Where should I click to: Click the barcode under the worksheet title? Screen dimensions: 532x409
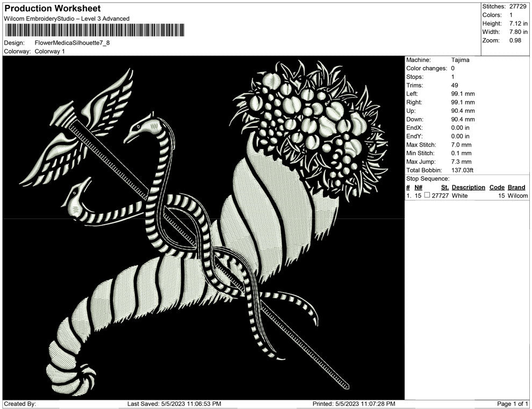click(95, 30)
